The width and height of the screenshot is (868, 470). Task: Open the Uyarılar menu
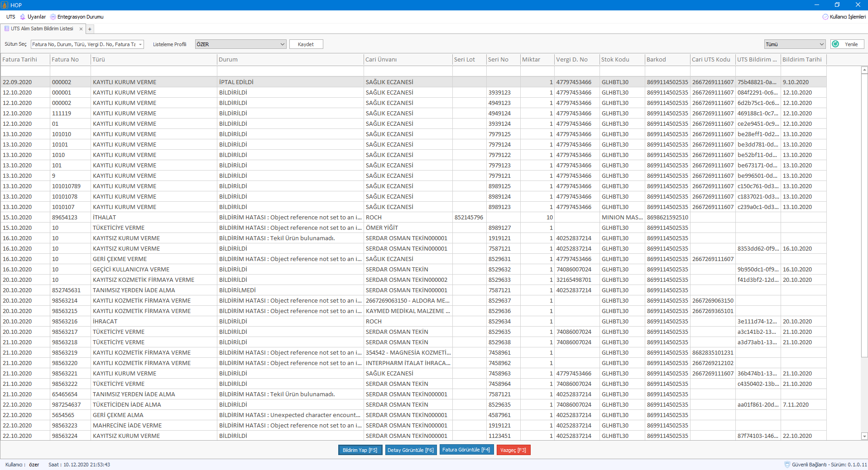36,17
